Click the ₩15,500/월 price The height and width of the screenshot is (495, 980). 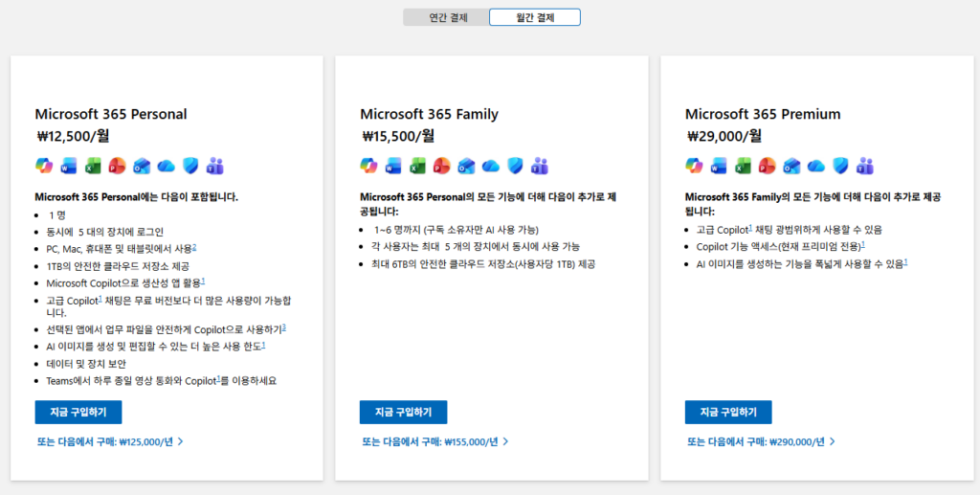[x=398, y=136]
